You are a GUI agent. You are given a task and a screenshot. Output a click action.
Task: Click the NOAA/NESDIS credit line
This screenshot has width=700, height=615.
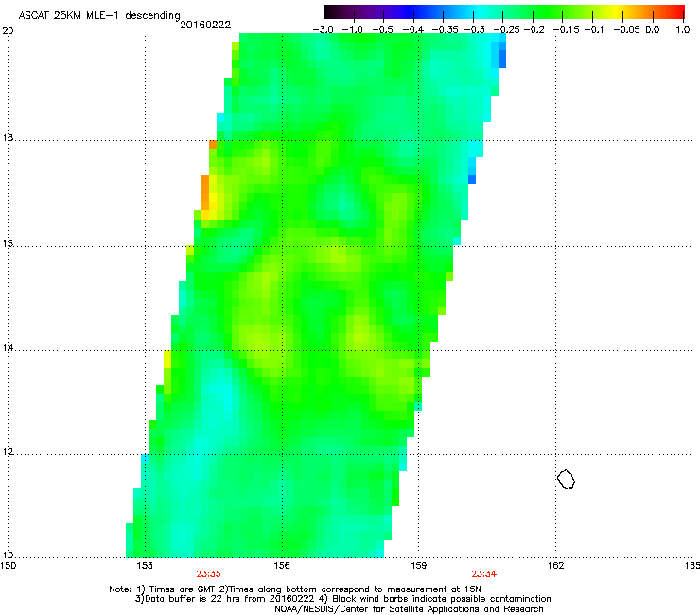coord(409,609)
